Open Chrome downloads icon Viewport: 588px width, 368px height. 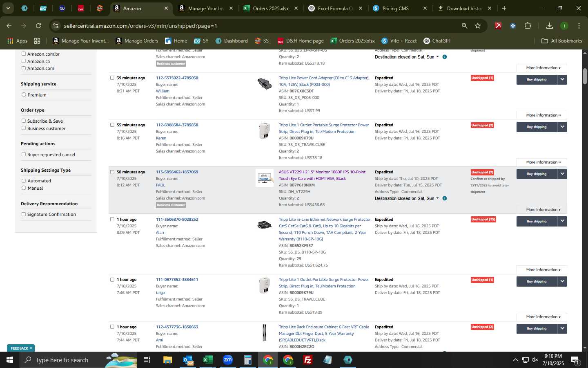(x=549, y=26)
